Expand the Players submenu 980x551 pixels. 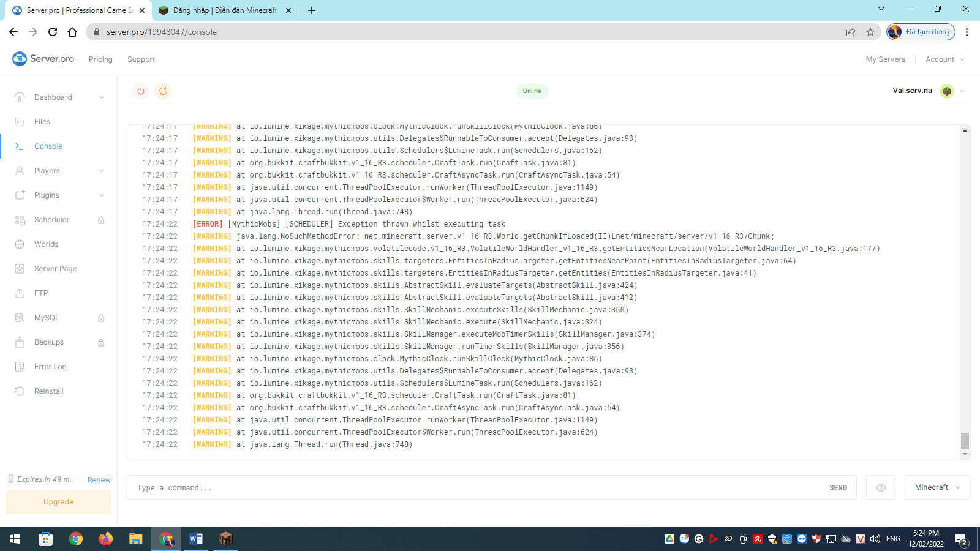(102, 171)
